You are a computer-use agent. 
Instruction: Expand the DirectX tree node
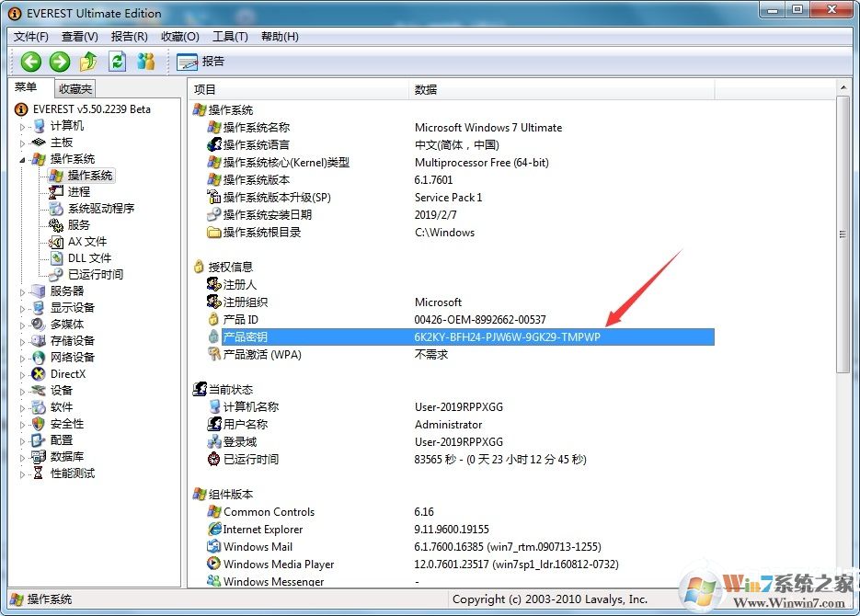23,374
